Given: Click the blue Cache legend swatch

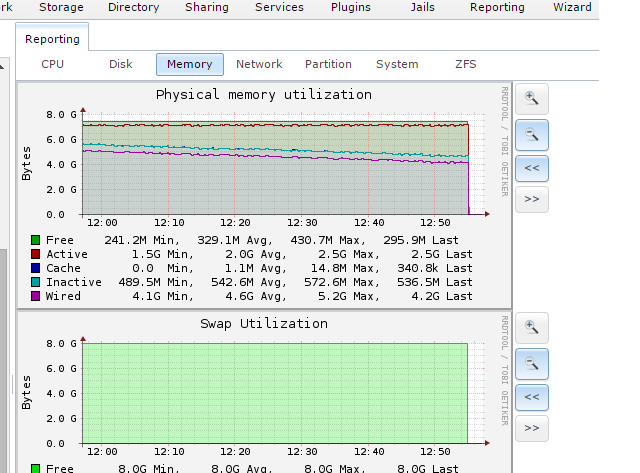Looking at the screenshot, I should [36, 268].
